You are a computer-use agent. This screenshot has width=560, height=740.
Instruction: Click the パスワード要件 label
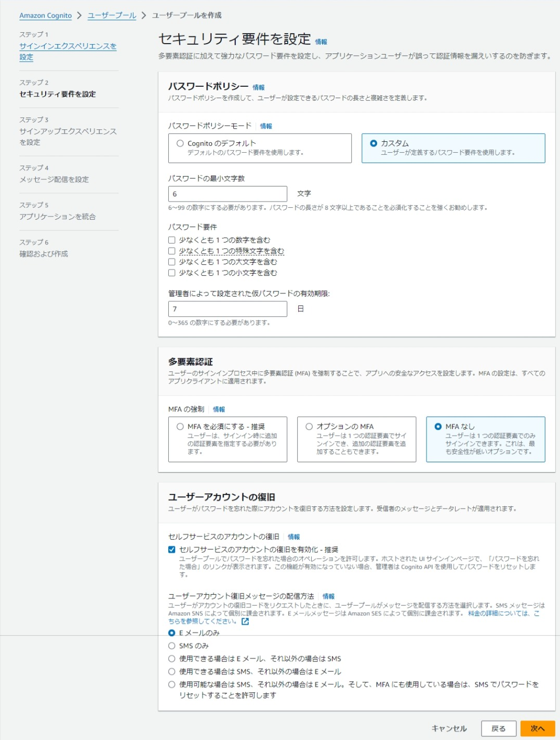[193, 227]
